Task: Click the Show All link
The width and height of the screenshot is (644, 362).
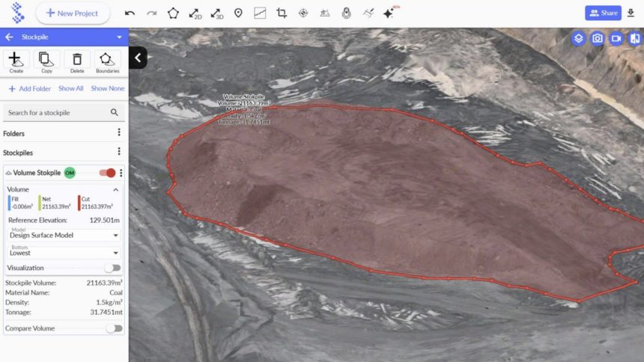Action: pos(71,88)
